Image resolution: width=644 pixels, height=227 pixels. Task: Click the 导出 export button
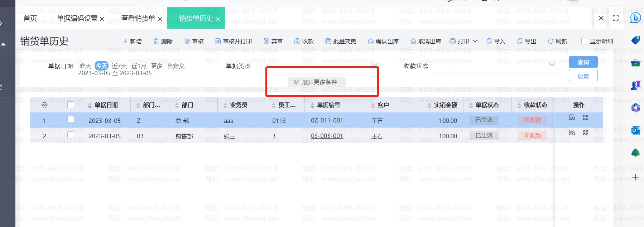pos(527,41)
